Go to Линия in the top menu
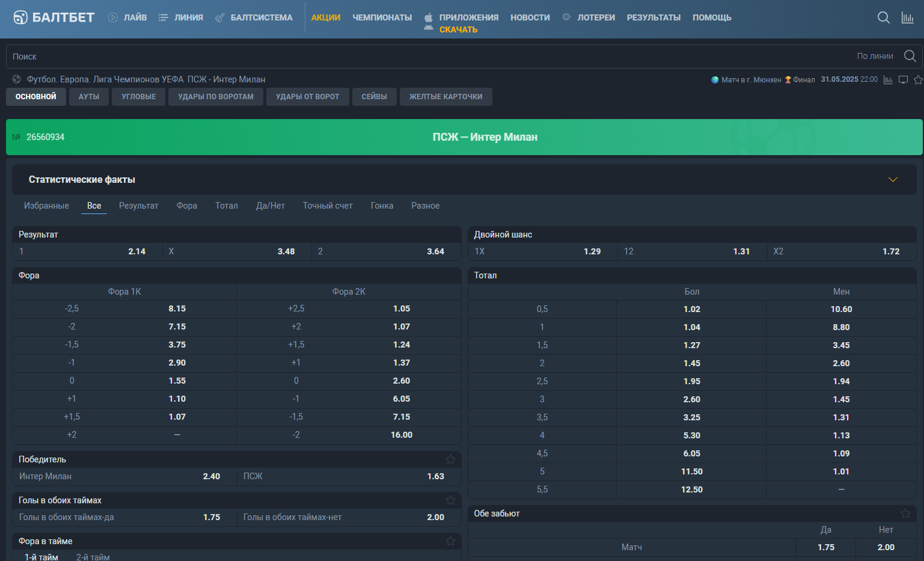This screenshot has height=561, width=924. [189, 17]
